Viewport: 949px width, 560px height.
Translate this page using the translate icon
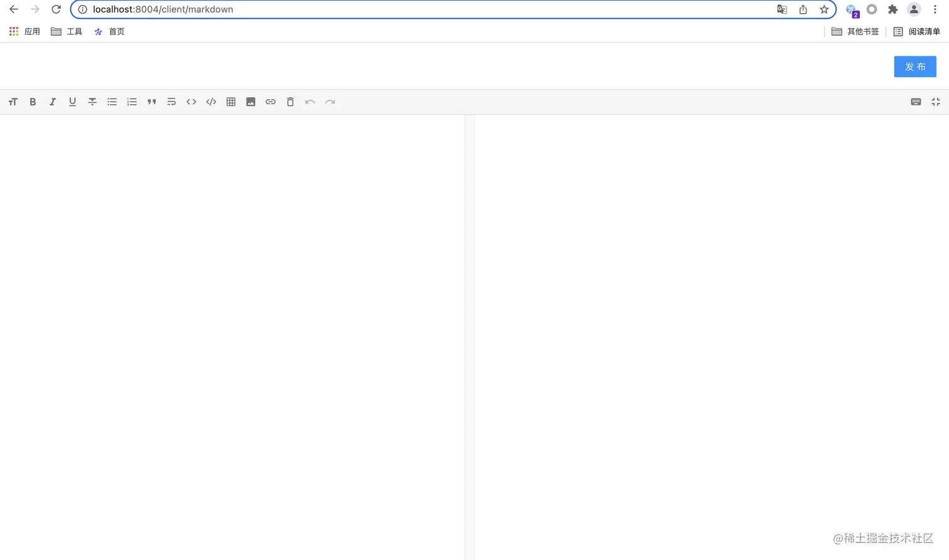point(782,9)
